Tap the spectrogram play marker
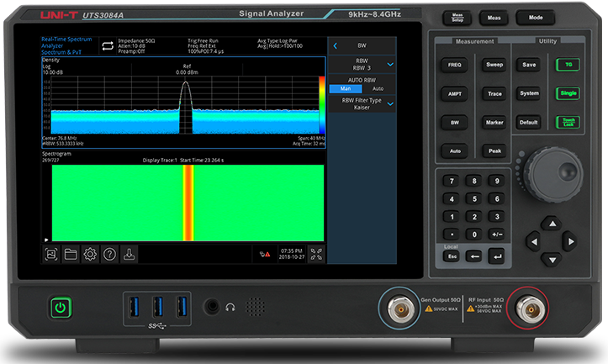The width and height of the screenshot is (608, 364). pos(46,240)
